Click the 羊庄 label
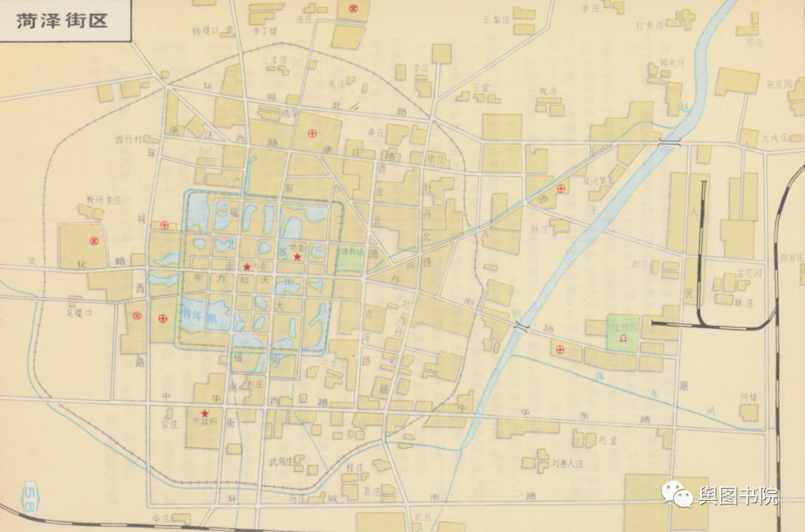 [590, 8]
